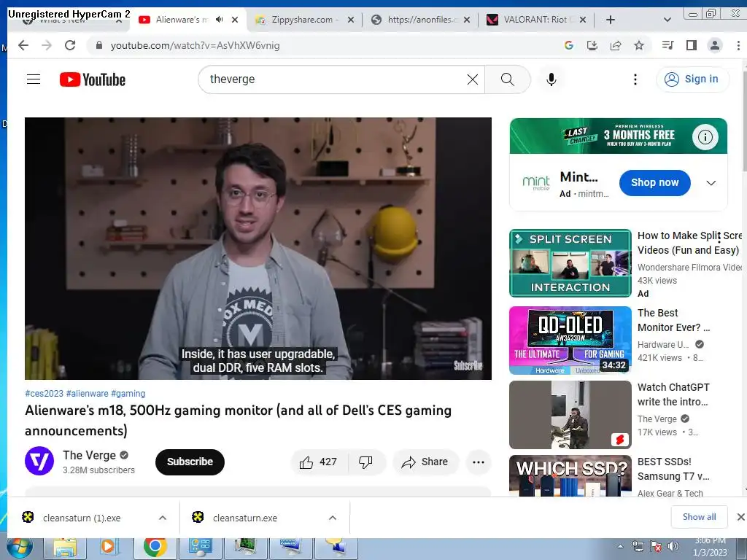Screen dimensions: 747x560
Task: Click Shop now on Mint ad
Action: point(654,182)
